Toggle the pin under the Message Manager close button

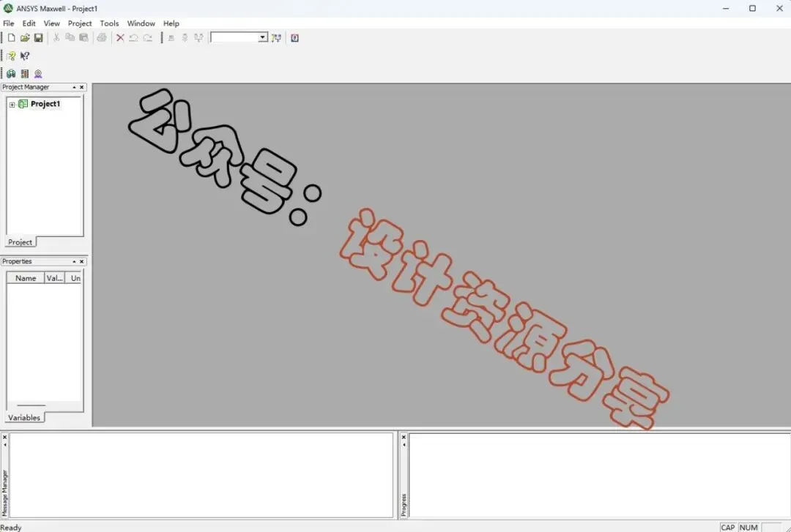coord(5,445)
